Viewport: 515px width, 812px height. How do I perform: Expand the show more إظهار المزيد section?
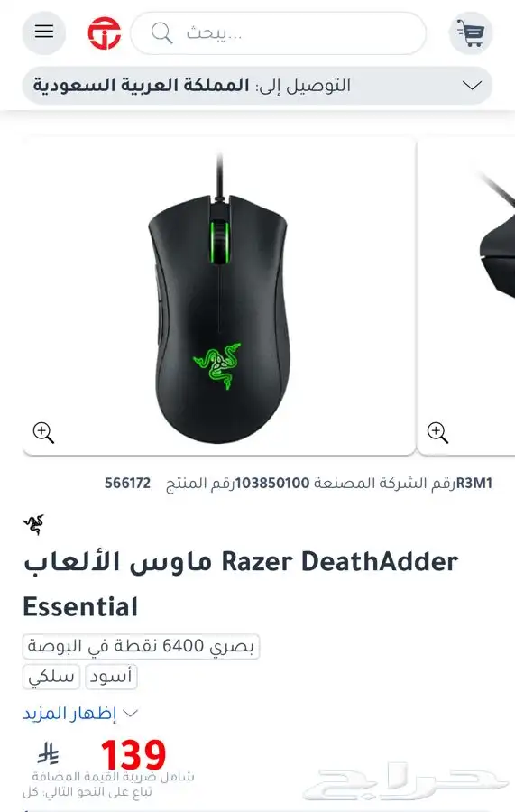[x=80, y=713]
